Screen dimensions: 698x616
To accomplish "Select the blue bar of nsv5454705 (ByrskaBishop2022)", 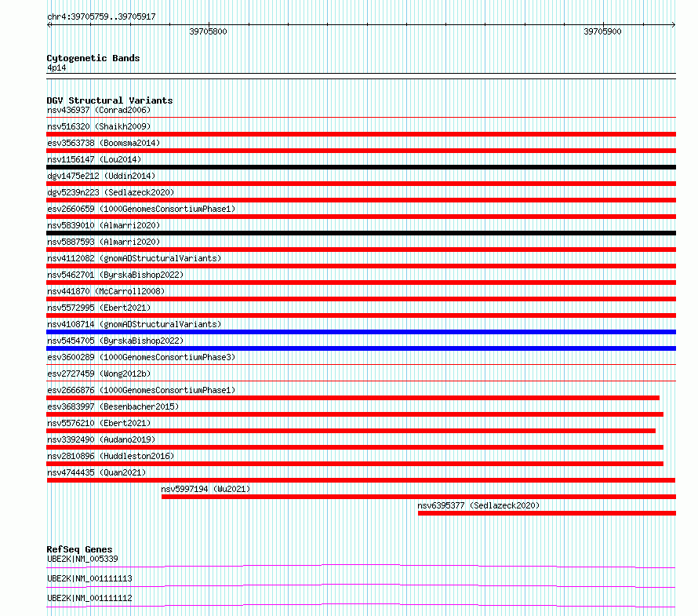I will (361, 348).
